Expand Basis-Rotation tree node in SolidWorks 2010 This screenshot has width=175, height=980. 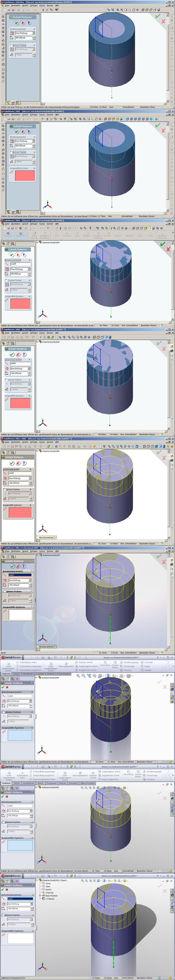click(x=40, y=896)
